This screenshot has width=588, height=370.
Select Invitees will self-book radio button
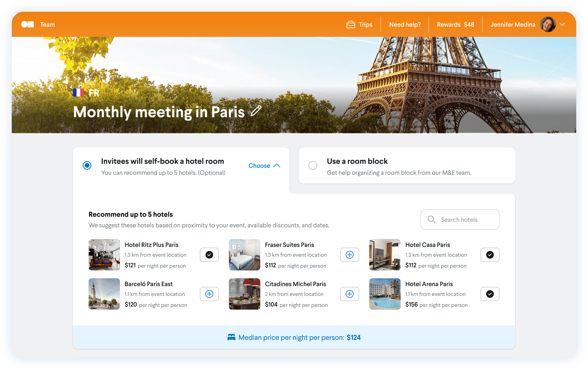(x=87, y=165)
